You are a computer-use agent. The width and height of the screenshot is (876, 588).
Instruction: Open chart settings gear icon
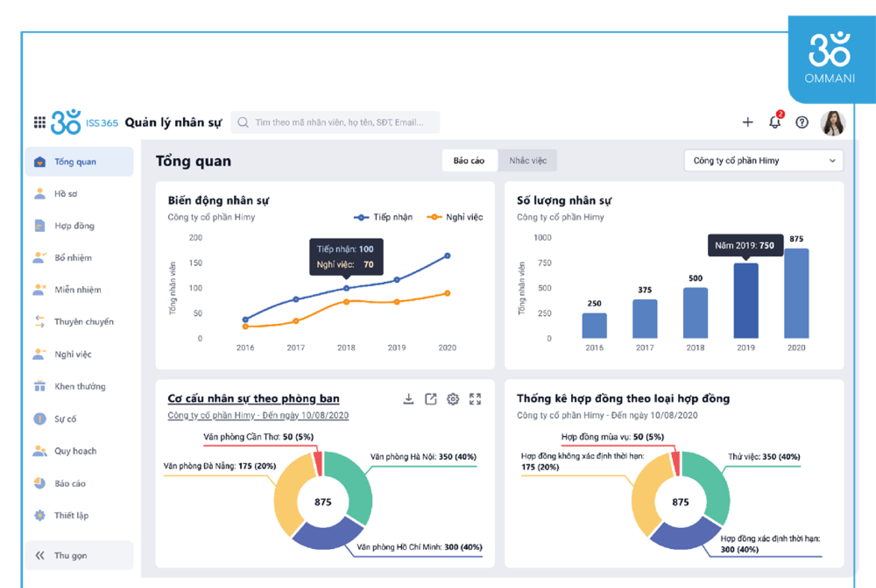(x=452, y=399)
